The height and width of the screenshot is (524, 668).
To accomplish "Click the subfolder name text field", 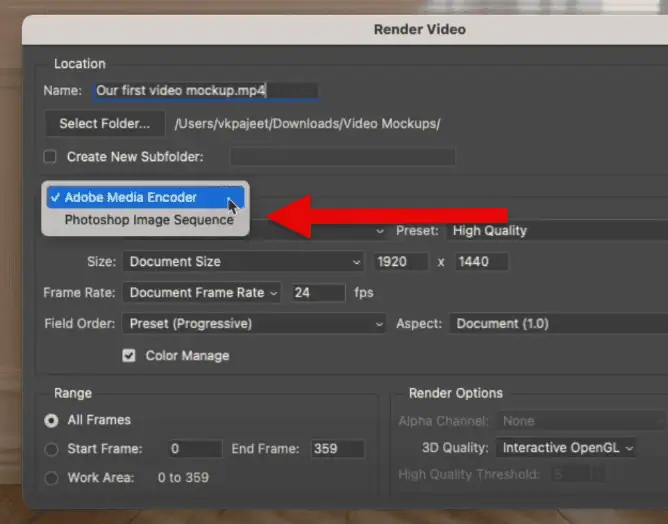I will click(342, 157).
